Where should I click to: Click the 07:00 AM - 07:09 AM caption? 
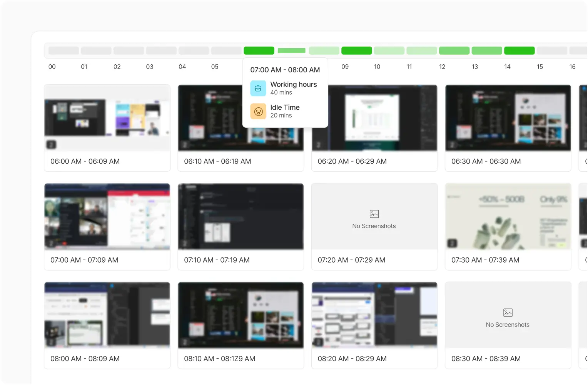click(84, 260)
